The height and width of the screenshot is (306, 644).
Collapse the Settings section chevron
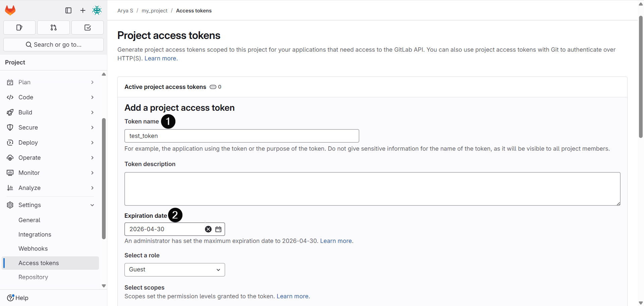92,205
